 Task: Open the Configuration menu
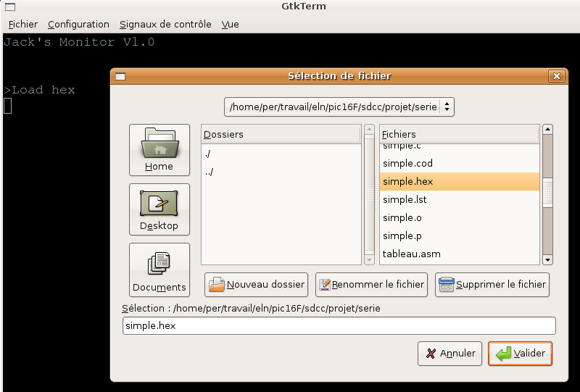coord(78,25)
